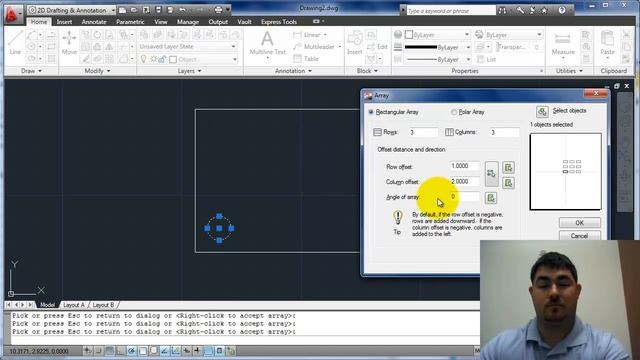Click pick column offset button in Array dialog
The image size is (640, 360).
[x=508, y=183]
